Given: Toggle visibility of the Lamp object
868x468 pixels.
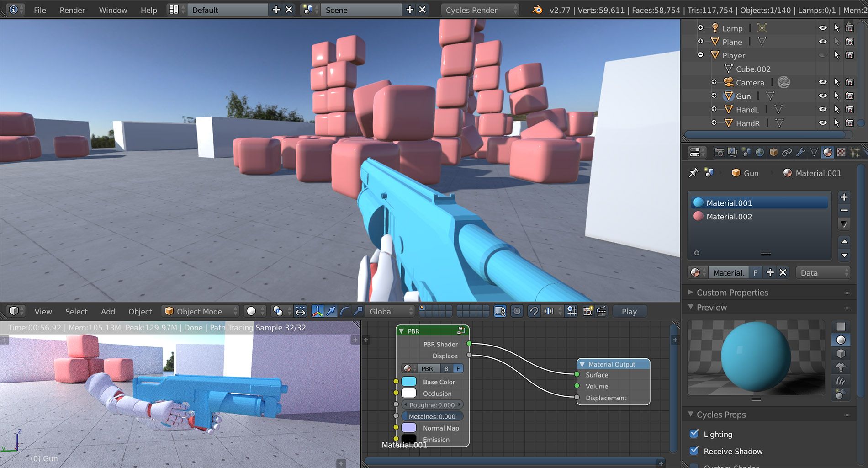Looking at the screenshot, I should [x=822, y=28].
